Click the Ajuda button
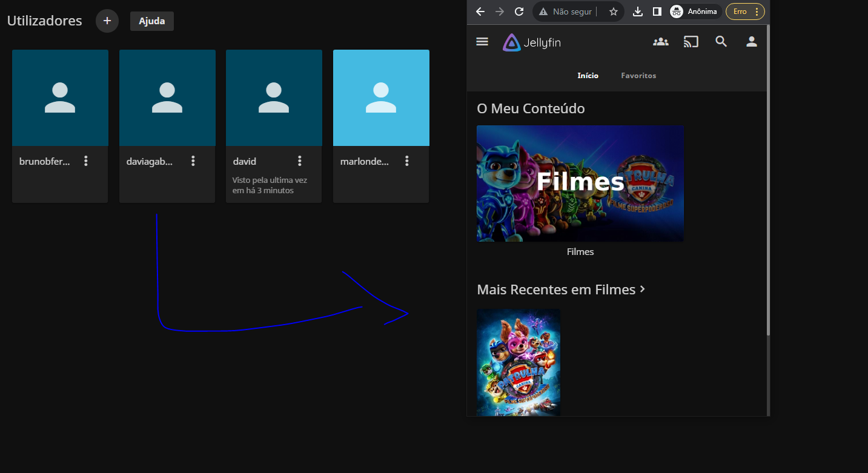This screenshot has height=473, width=868. click(x=152, y=21)
